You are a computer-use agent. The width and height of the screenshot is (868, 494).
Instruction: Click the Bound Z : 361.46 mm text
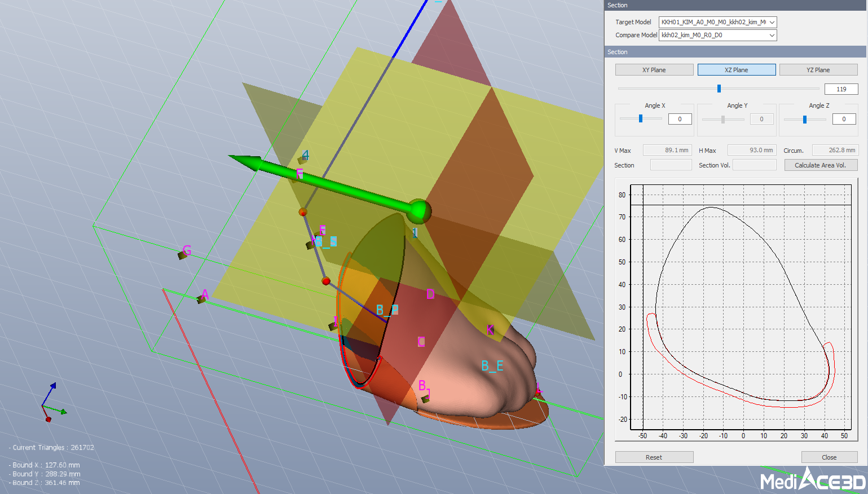tap(45, 483)
